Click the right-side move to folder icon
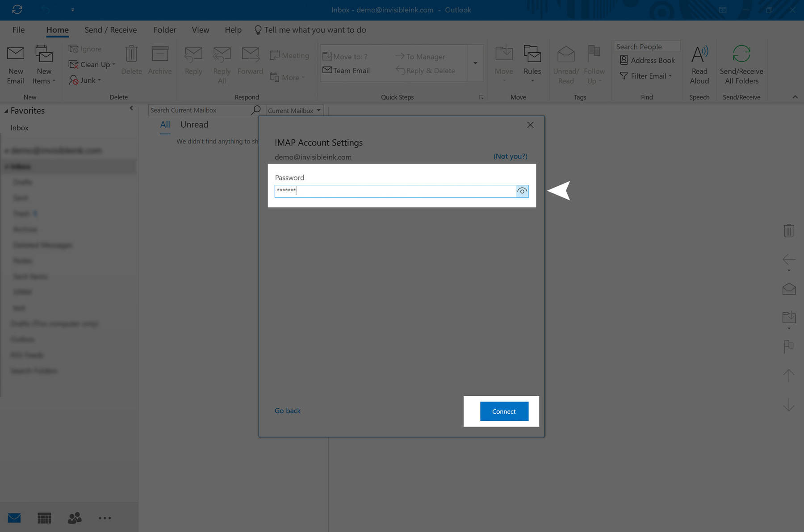 coord(789,317)
